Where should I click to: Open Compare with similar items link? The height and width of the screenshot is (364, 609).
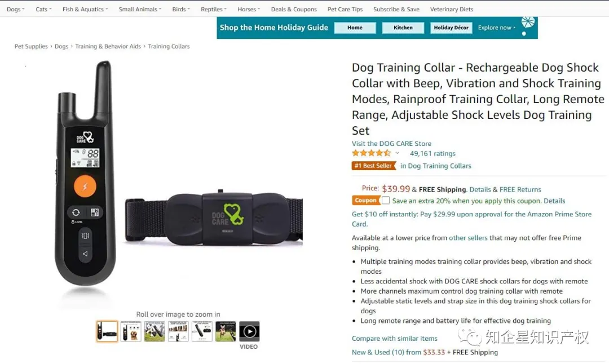(x=395, y=339)
